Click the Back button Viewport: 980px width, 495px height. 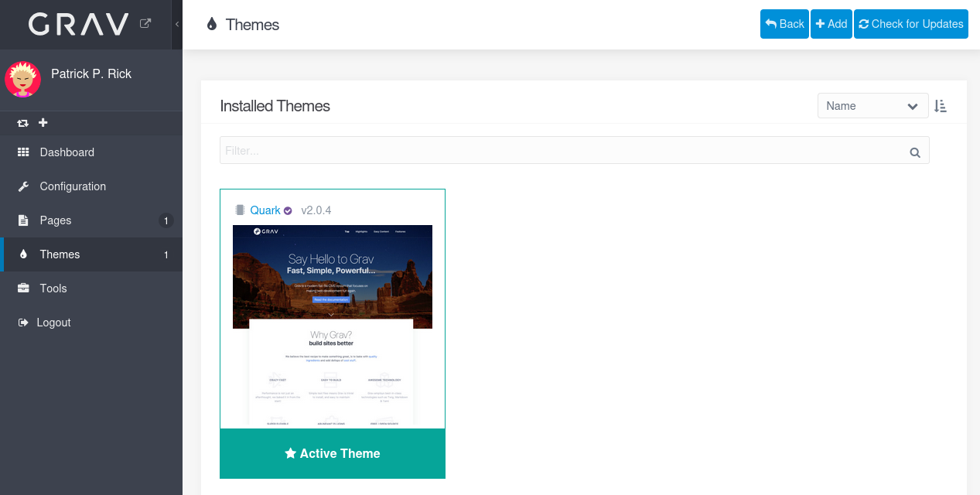point(784,24)
